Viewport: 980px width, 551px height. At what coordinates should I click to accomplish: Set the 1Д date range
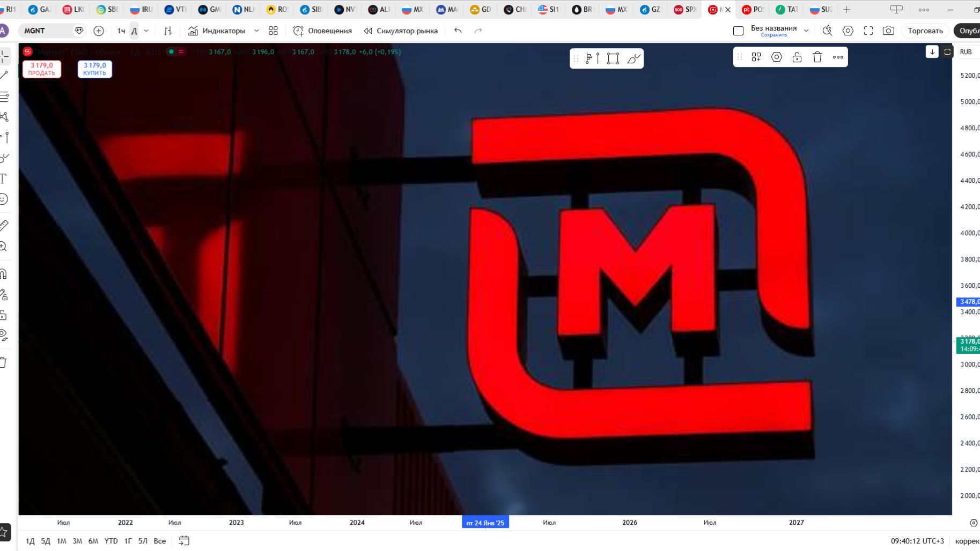[x=30, y=541]
